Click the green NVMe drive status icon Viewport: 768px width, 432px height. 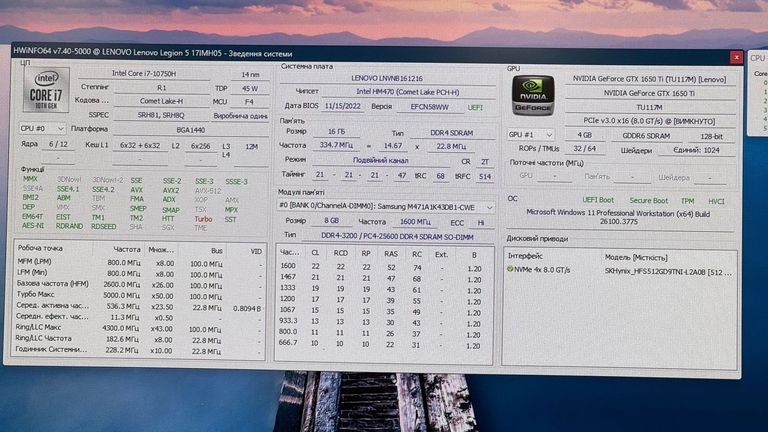point(510,269)
